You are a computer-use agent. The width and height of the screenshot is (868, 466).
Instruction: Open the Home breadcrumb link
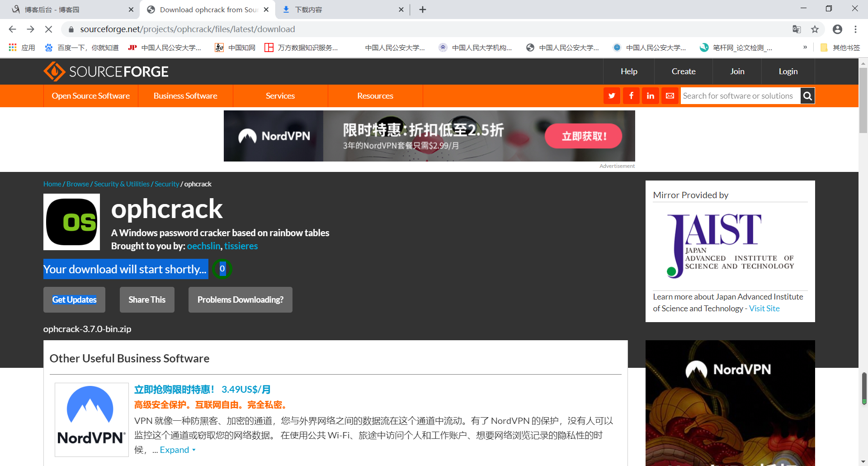(x=52, y=184)
